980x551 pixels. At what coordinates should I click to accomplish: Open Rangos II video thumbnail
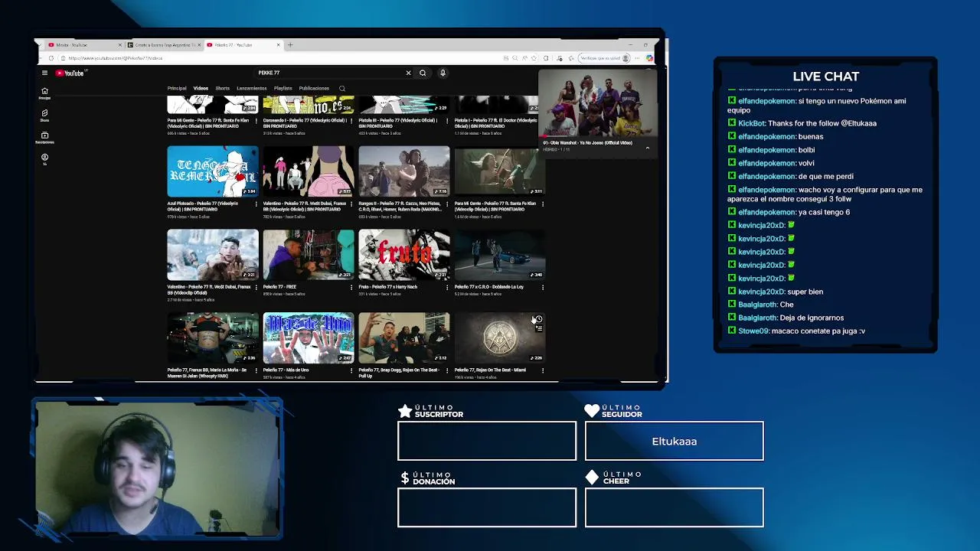coord(404,171)
